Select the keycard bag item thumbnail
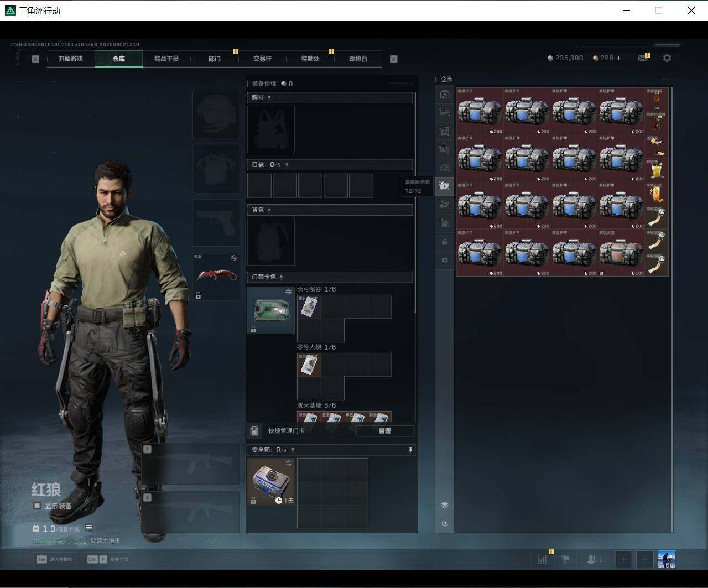The width and height of the screenshot is (708, 588). tap(271, 310)
